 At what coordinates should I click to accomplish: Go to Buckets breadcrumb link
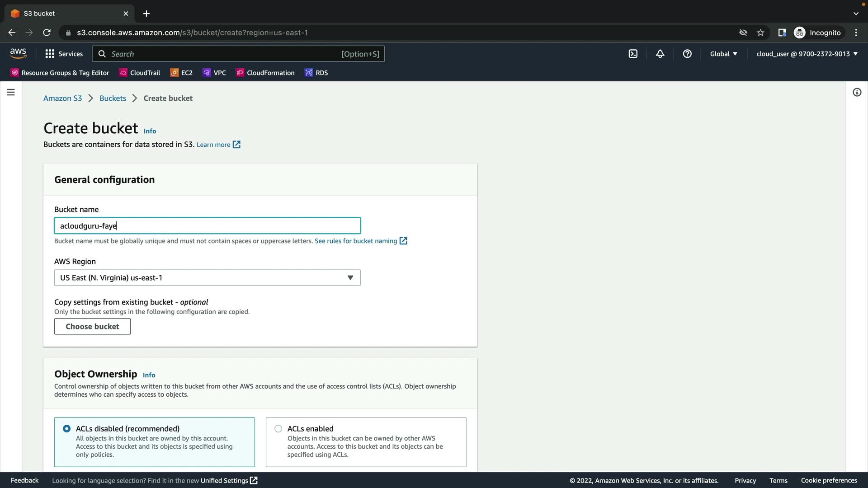pos(113,98)
